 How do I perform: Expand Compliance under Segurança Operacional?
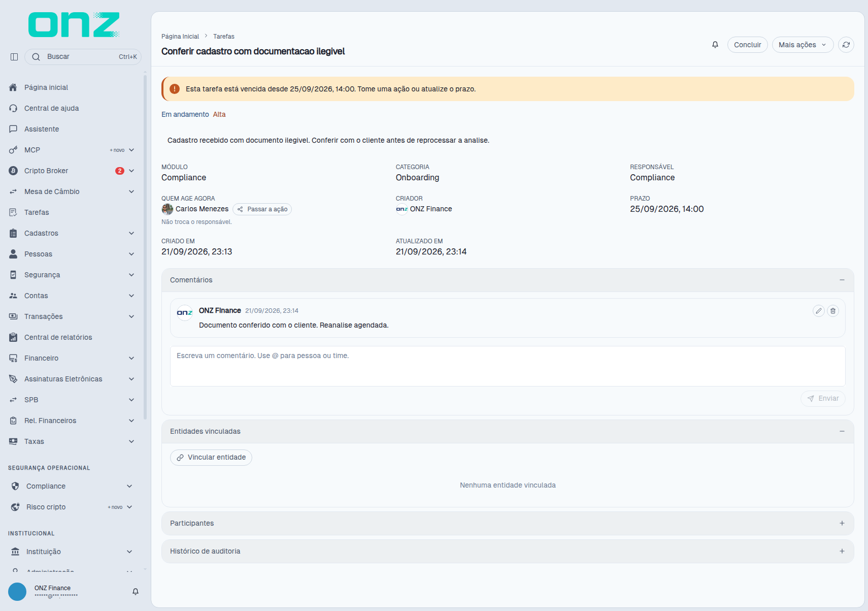click(72, 486)
